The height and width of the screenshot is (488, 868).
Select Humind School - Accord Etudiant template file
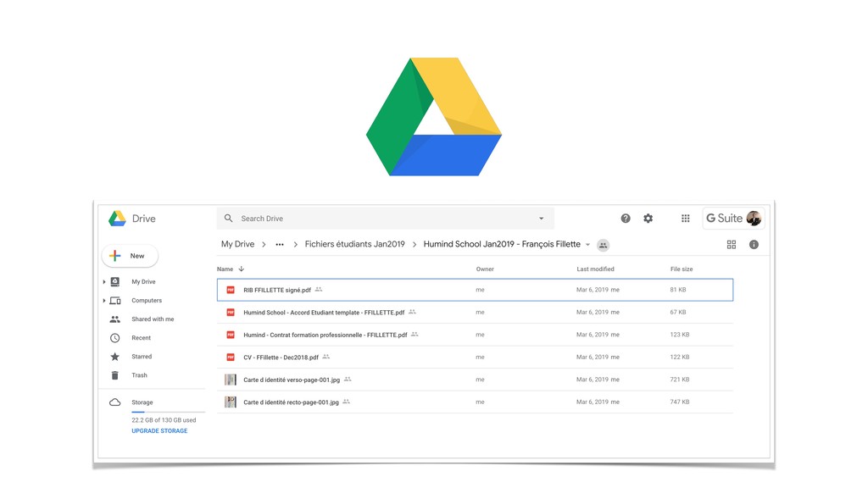pos(475,313)
